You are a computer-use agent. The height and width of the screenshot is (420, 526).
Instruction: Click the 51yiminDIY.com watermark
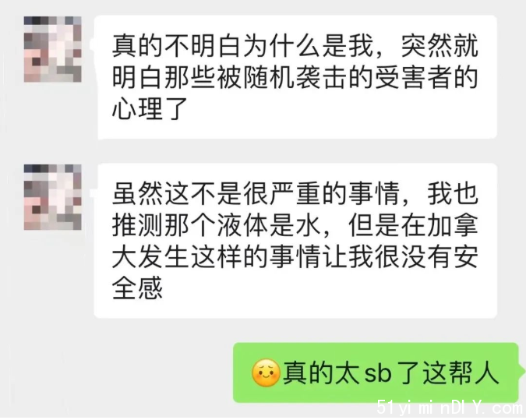(x=450, y=408)
